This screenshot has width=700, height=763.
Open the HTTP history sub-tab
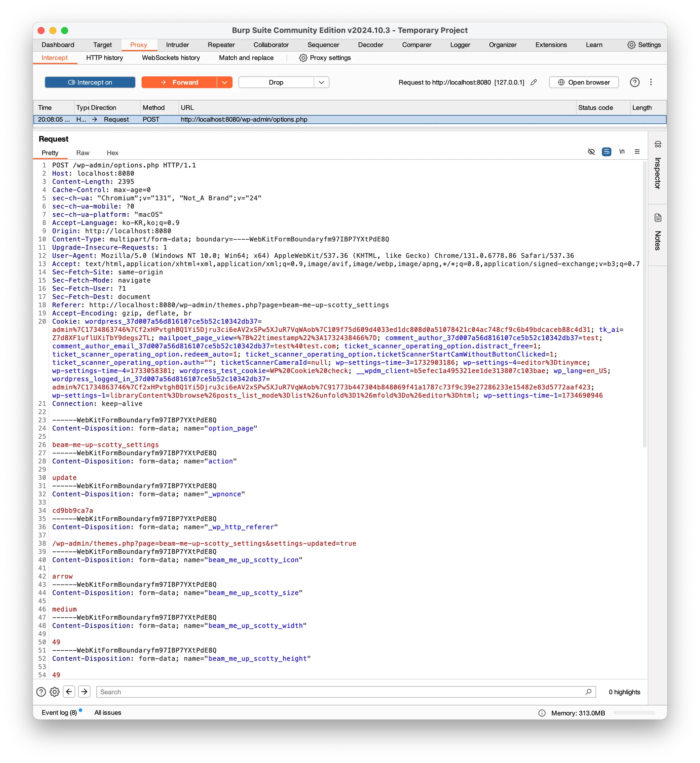[105, 57]
